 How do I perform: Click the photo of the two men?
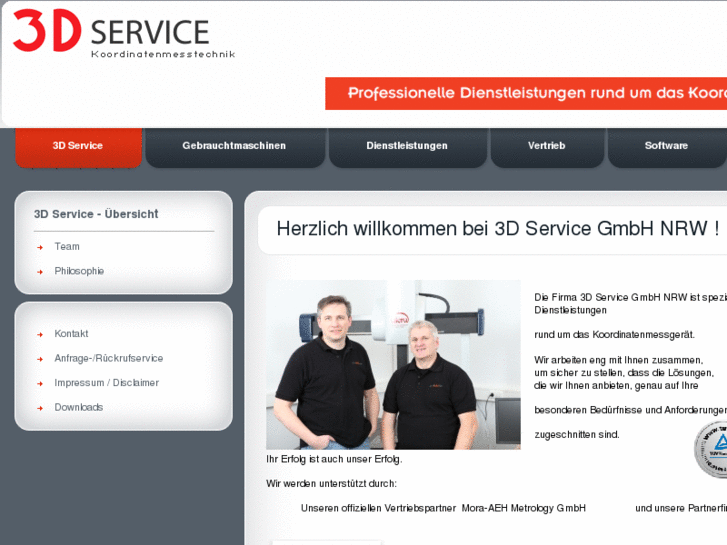394,365
